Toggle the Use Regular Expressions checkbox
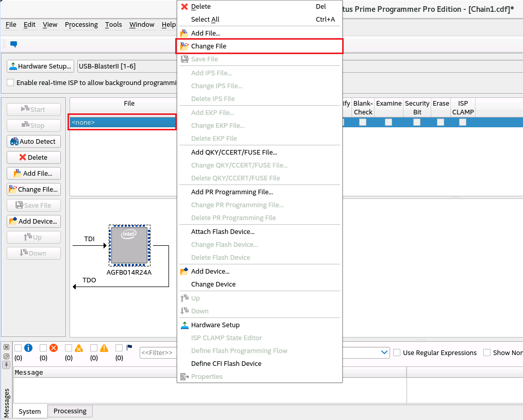Image resolution: width=523 pixels, height=420 pixels. (x=397, y=352)
